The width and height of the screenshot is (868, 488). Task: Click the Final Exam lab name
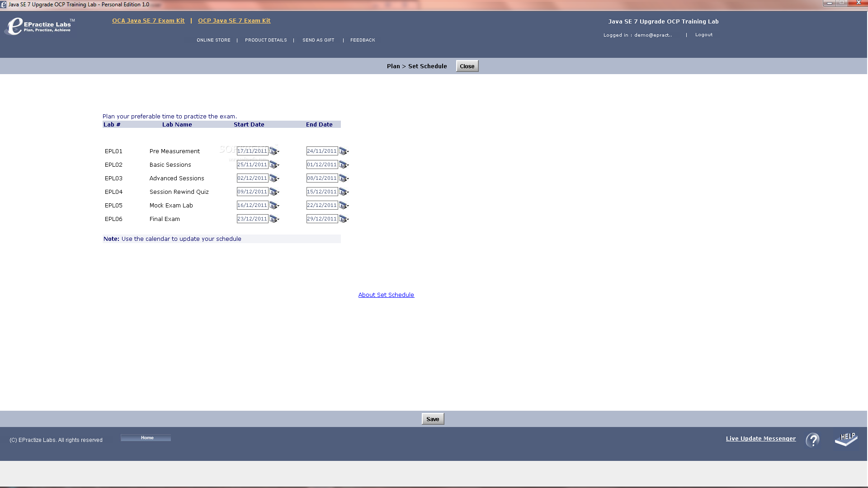[x=165, y=219]
